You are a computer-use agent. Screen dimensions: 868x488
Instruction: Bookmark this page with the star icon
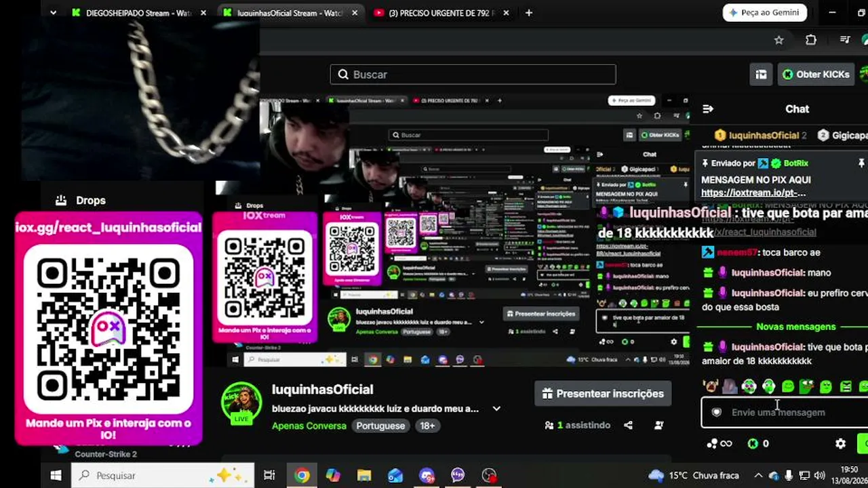point(779,40)
